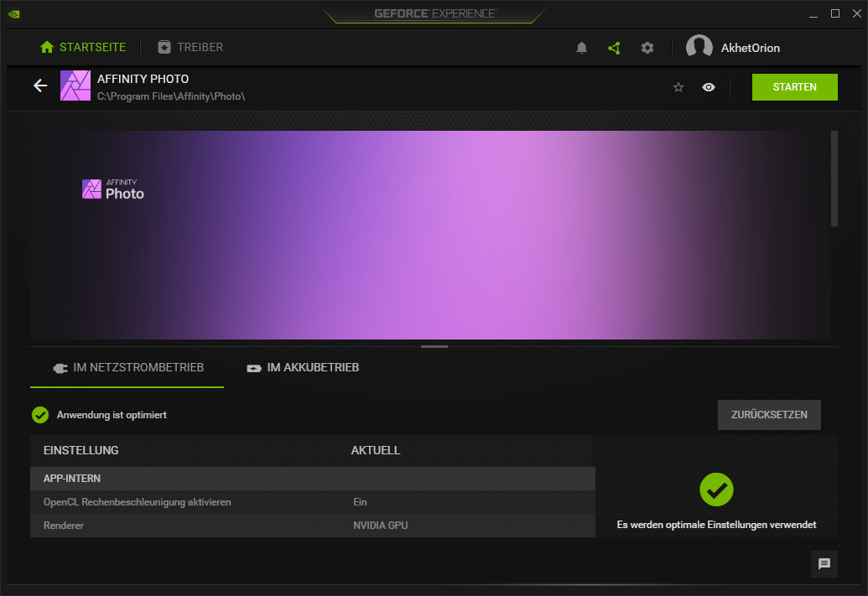Click the AkhetOrion profile avatar

point(699,47)
